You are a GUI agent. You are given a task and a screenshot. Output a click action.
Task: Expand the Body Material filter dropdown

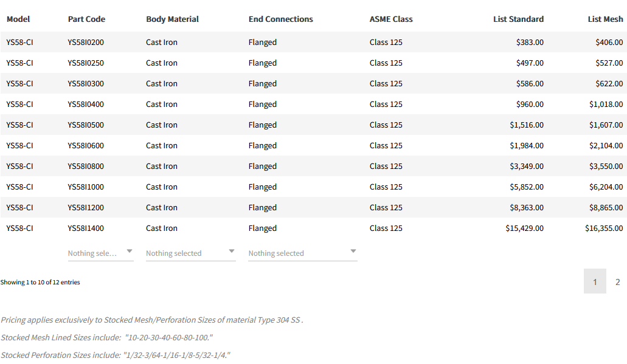pos(190,253)
